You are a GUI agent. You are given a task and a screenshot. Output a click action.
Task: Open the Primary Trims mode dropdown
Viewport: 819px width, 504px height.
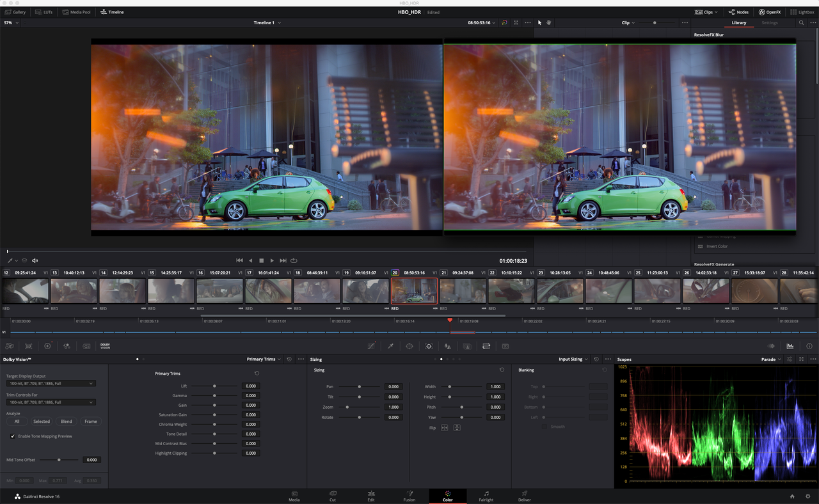click(264, 359)
